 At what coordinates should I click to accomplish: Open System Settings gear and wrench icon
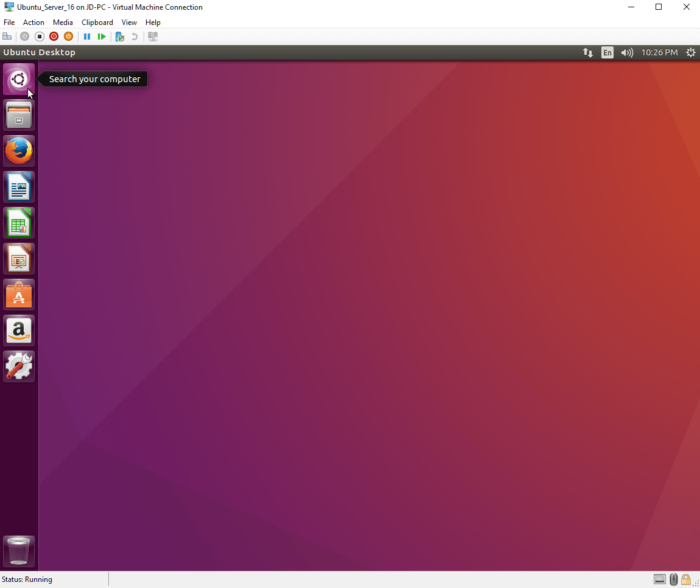(19, 366)
